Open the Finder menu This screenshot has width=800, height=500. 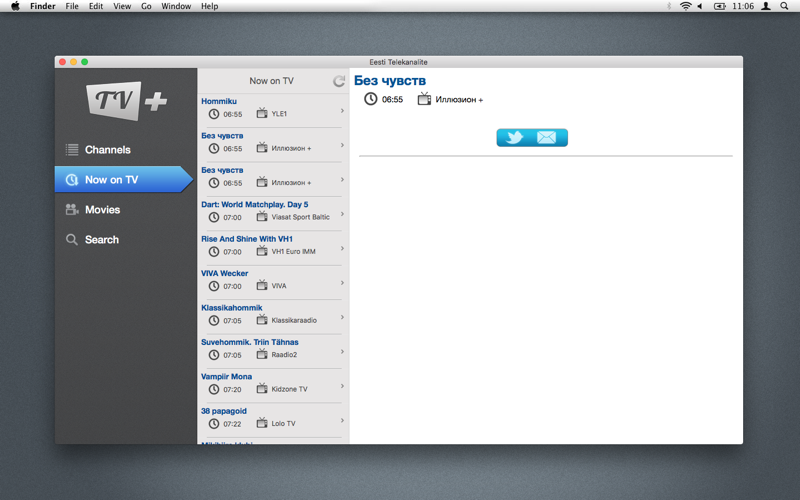pos(43,6)
